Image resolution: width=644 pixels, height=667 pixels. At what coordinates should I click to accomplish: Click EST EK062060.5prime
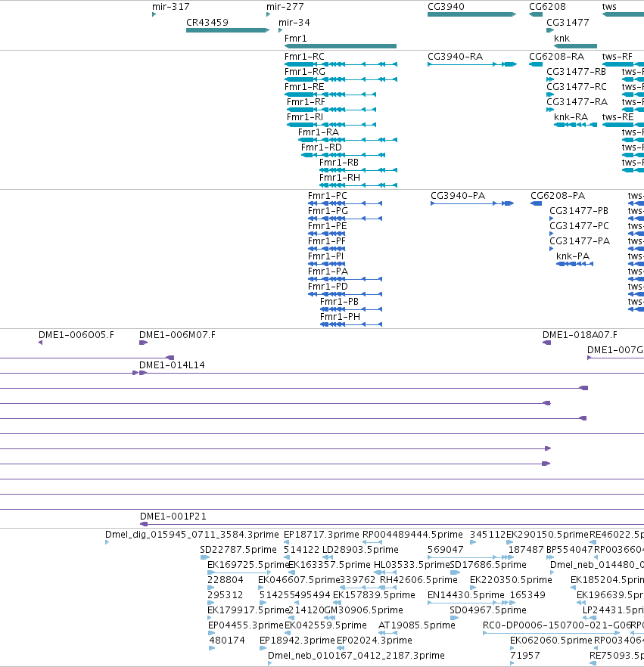(x=513, y=648)
